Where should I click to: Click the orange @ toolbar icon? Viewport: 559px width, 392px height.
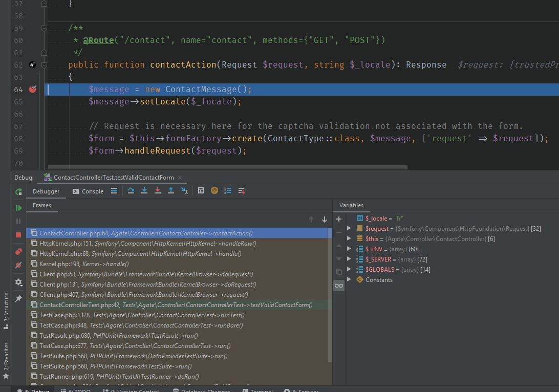(214, 191)
